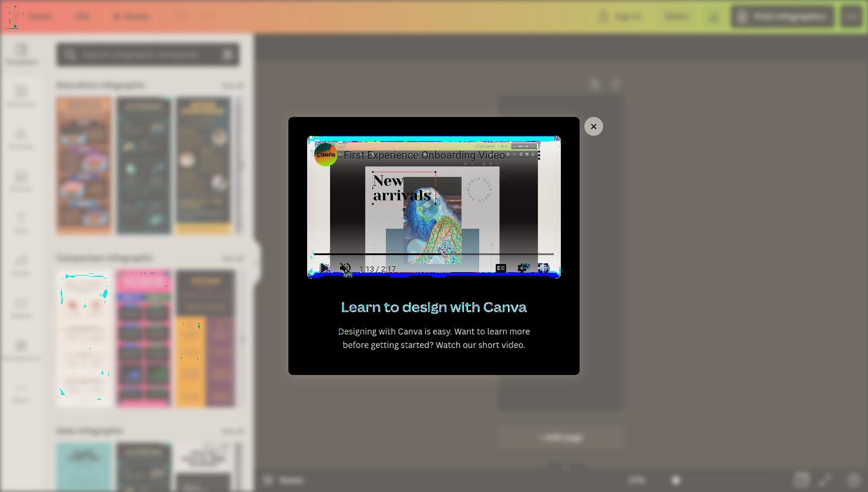Seek using the video progress bar
The image size is (868, 492).
[x=434, y=254]
